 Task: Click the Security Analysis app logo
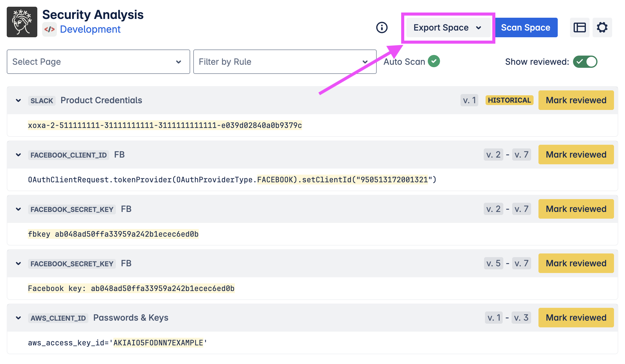click(22, 22)
